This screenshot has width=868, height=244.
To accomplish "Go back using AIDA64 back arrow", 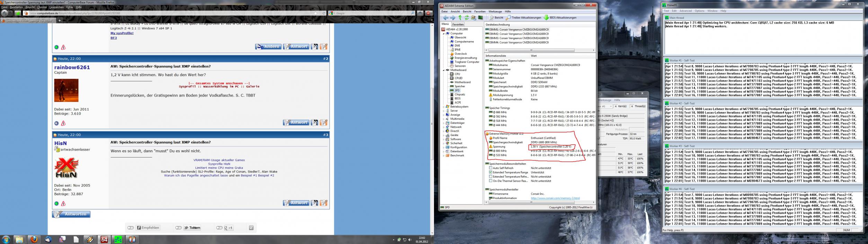I will (x=446, y=18).
